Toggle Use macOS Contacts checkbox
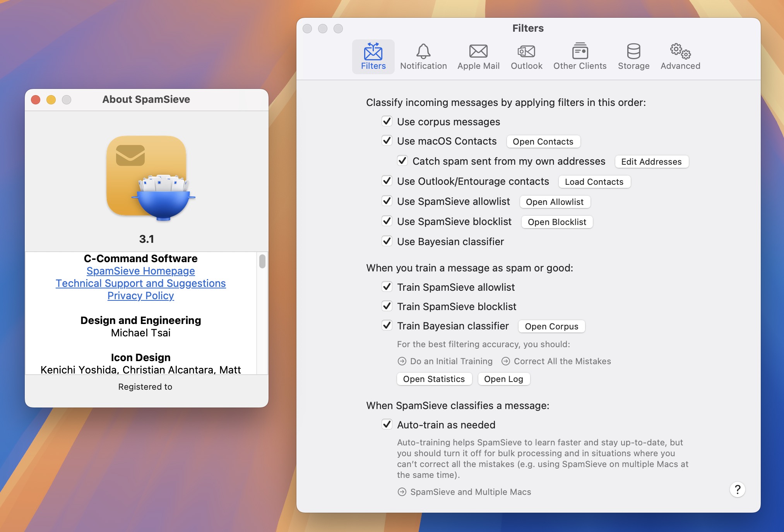 [387, 141]
